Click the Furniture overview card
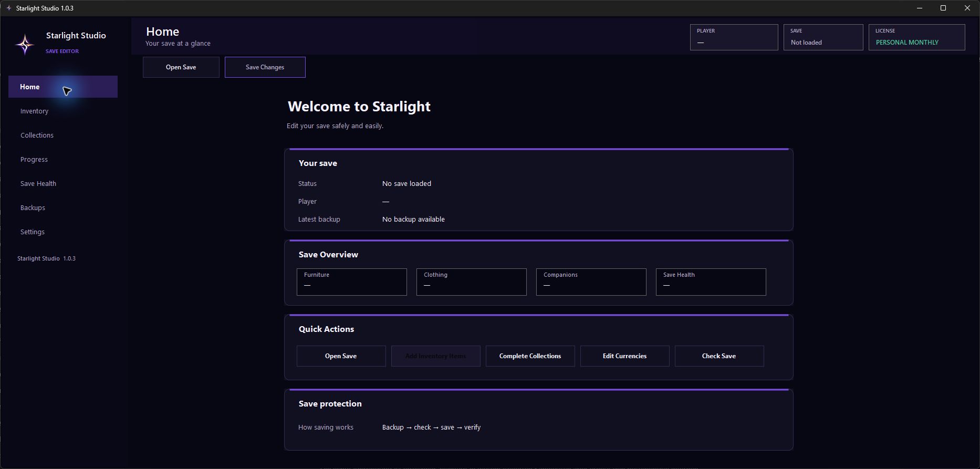This screenshot has width=980, height=469. [x=352, y=282]
